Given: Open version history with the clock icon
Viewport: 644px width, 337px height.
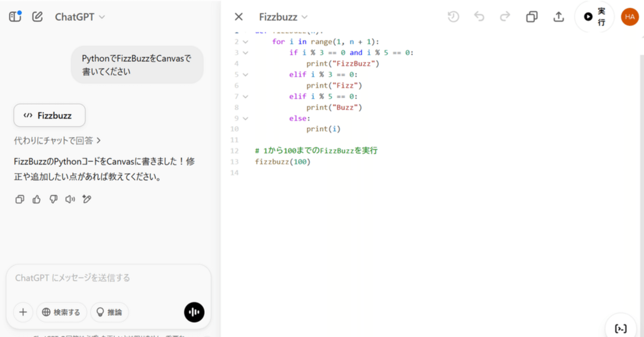Looking at the screenshot, I should [x=453, y=17].
